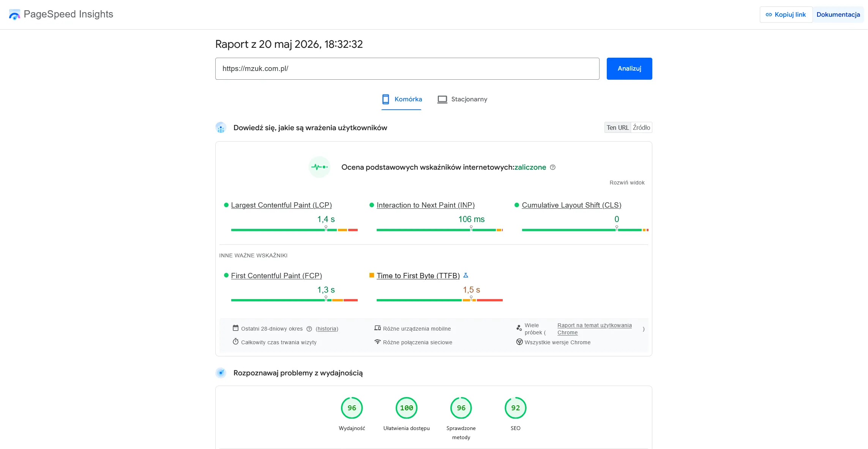Click the URL input field
This screenshot has height=449, width=868.
pos(407,69)
